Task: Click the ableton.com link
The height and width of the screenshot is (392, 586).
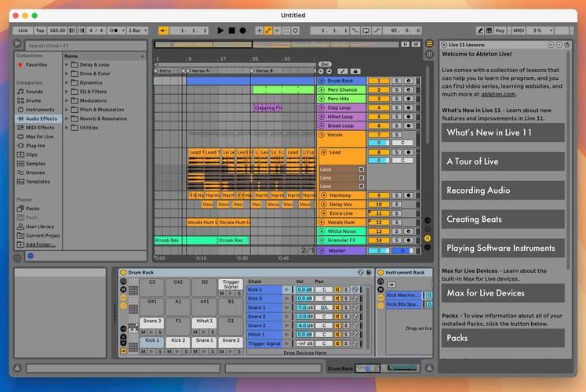Action: pyautogui.click(x=499, y=94)
